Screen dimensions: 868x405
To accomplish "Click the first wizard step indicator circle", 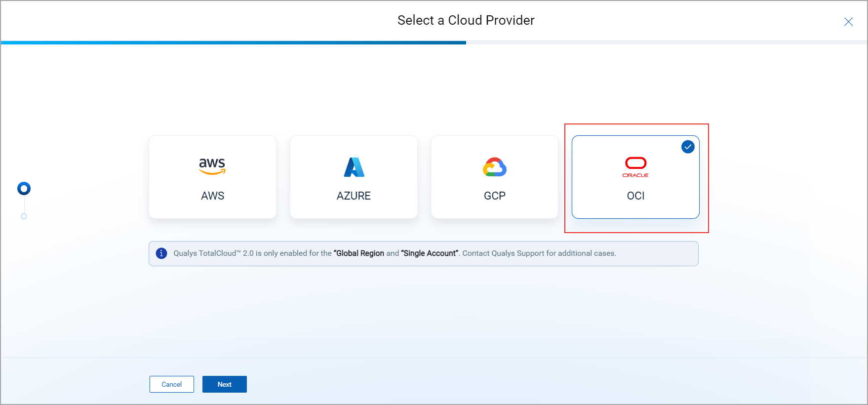I will (24, 189).
